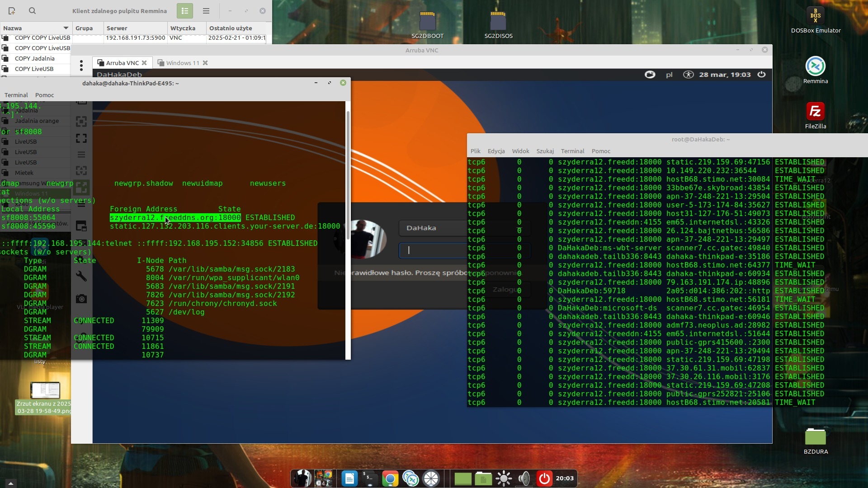Open the BZDURA folder on desktop
Image resolution: width=868 pixels, height=488 pixels.
pyautogui.click(x=815, y=437)
